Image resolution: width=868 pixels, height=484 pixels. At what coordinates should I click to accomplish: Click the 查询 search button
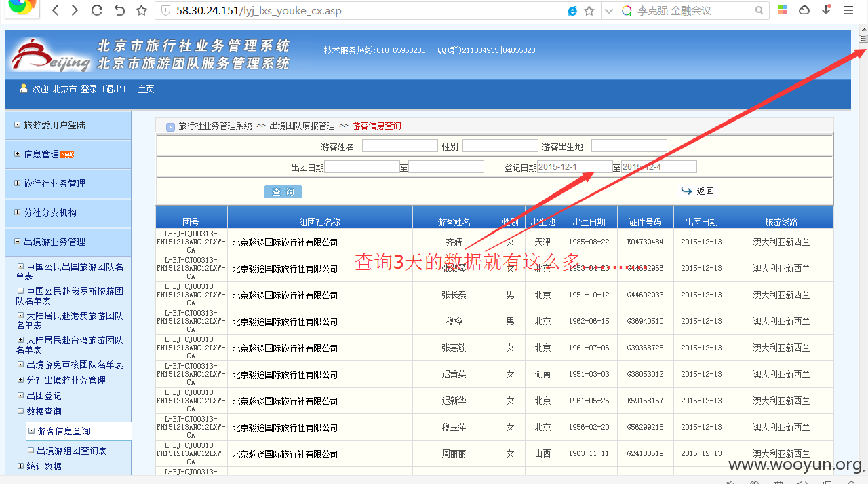[283, 192]
